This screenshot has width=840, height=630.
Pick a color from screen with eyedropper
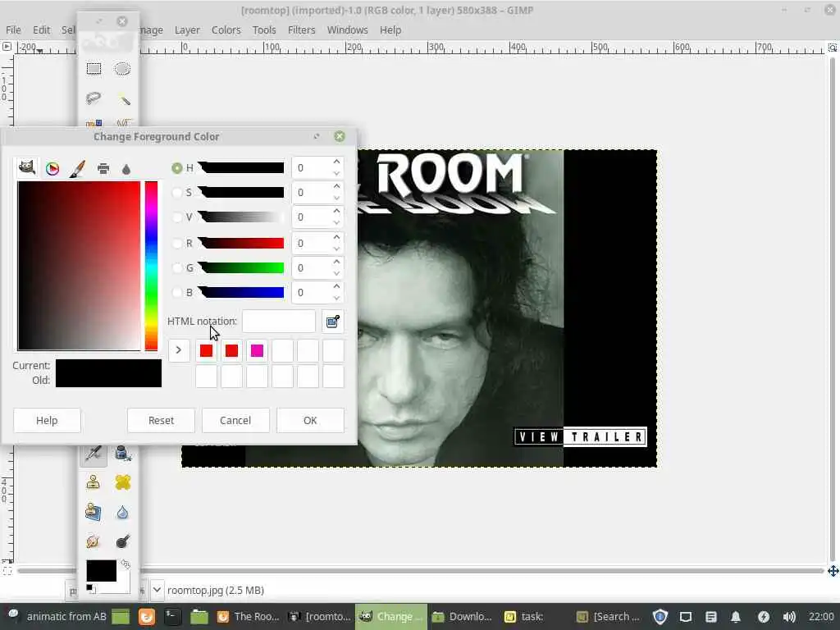pos(333,322)
